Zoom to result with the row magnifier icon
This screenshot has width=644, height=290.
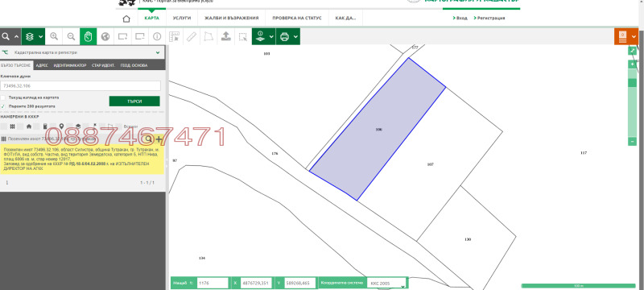tap(149, 139)
